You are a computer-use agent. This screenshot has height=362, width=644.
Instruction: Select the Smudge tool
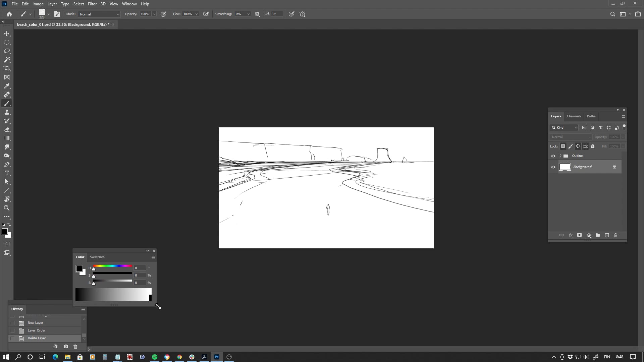(7, 147)
